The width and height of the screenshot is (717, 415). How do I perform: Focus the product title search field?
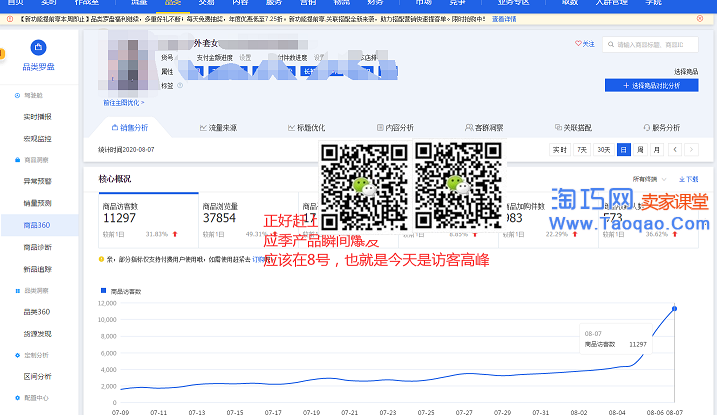click(x=650, y=44)
